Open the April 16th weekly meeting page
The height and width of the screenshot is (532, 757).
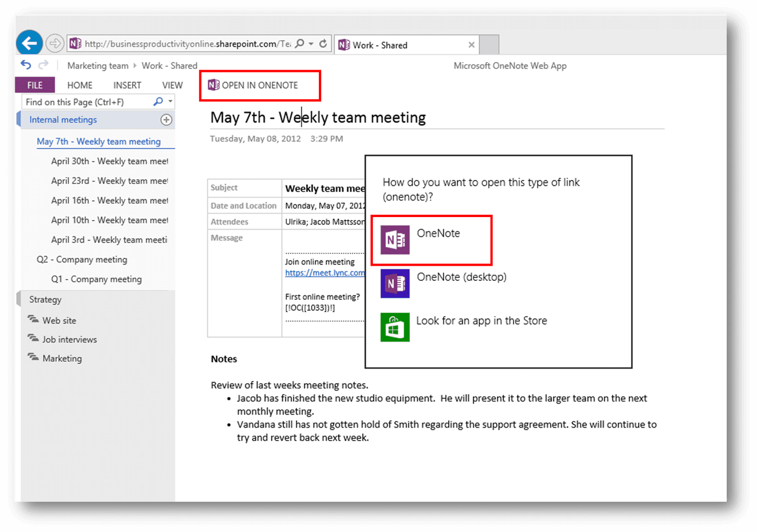tap(110, 201)
